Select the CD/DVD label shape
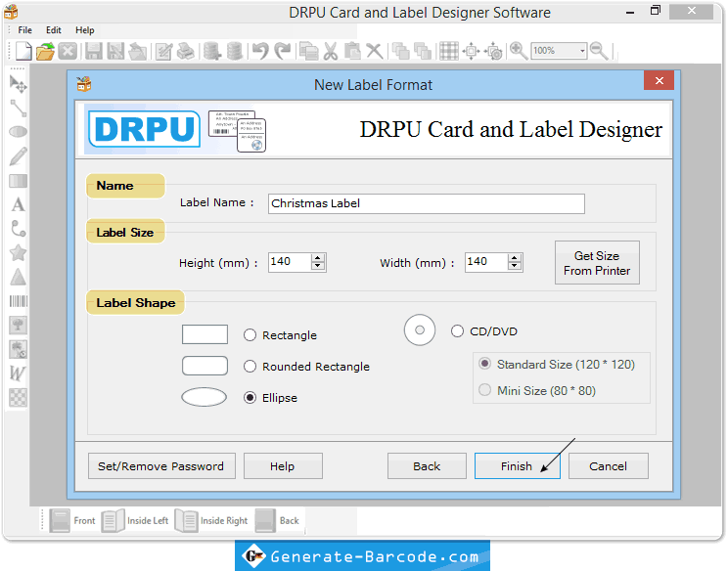The height and width of the screenshot is (571, 728). 457,331
